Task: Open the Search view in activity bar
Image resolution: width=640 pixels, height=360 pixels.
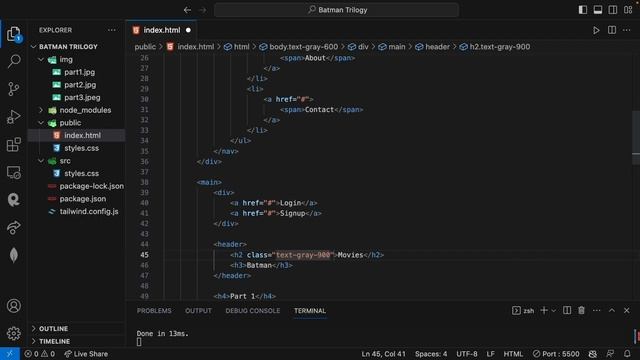Action: [13, 62]
